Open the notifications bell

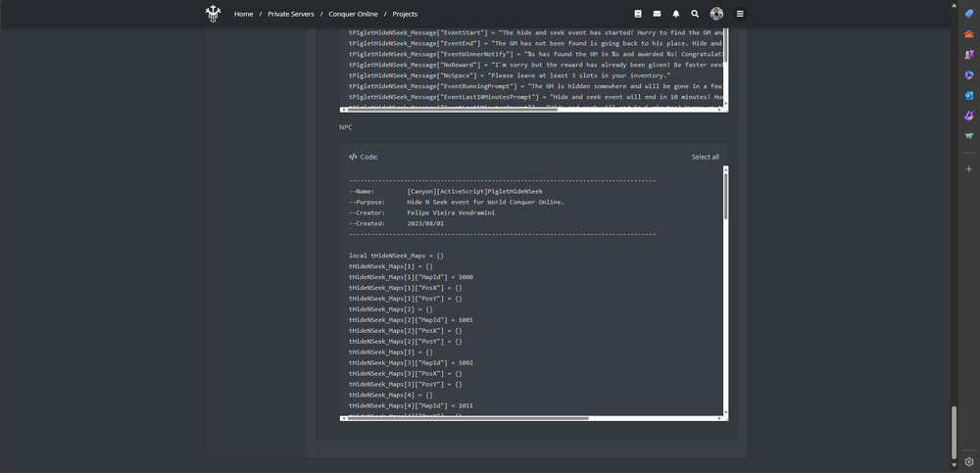(x=676, y=14)
